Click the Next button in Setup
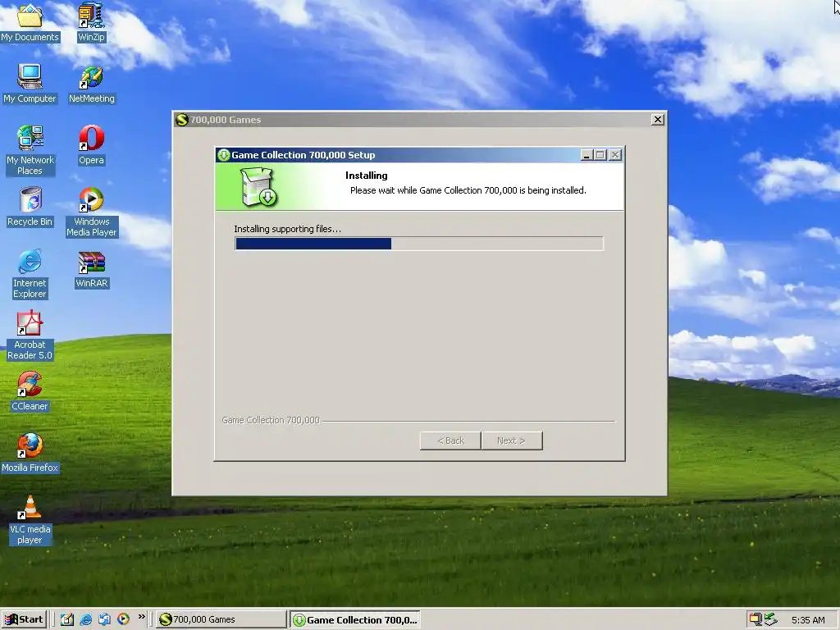 pyautogui.click(x=512, y=441)
